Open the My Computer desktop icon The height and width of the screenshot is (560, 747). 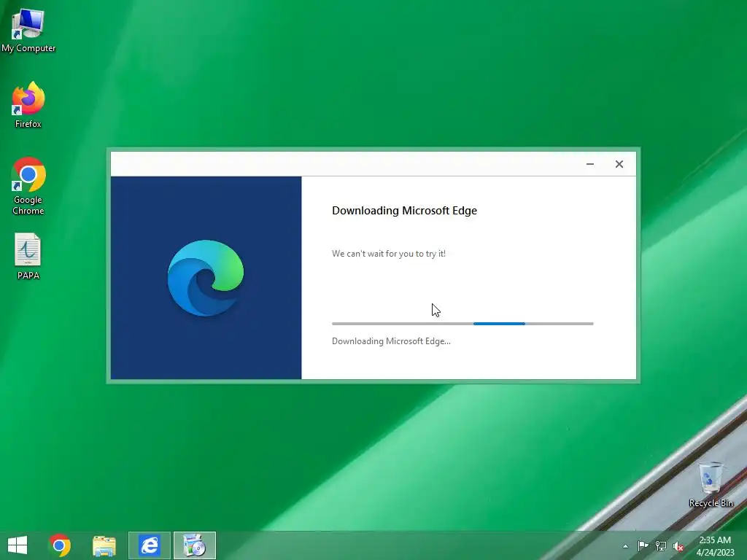coord(28,31)
